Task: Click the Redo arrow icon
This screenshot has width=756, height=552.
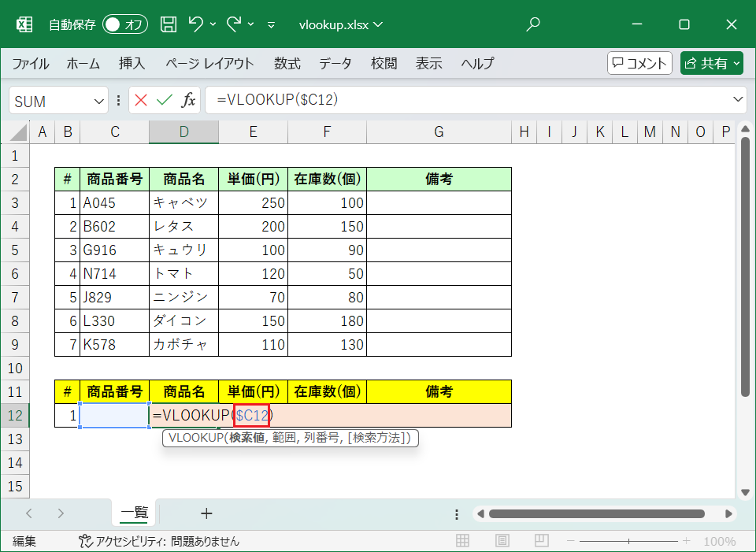Action: click(x=234, y=24)
